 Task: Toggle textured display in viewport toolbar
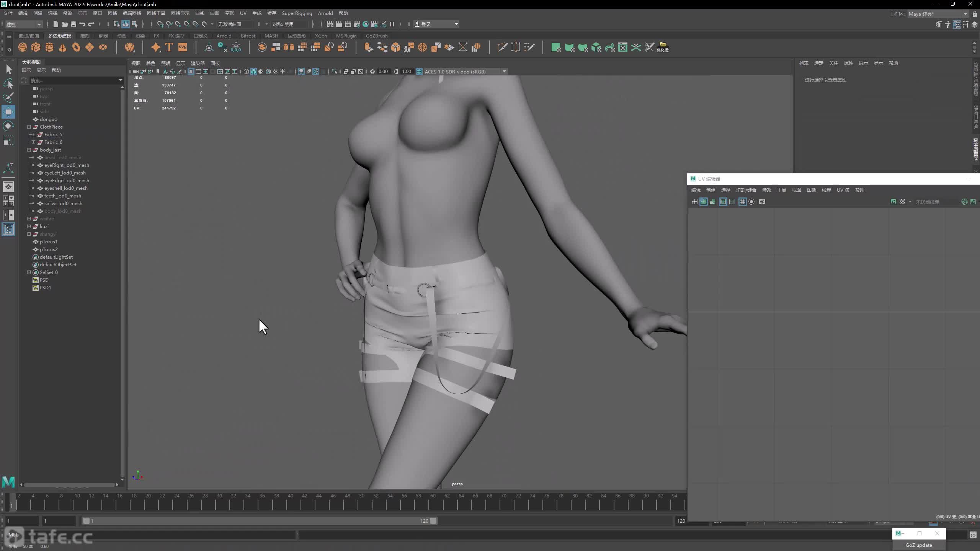point(275,72)
